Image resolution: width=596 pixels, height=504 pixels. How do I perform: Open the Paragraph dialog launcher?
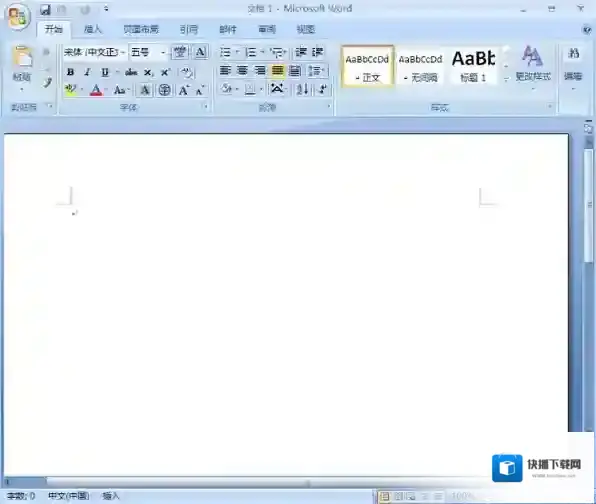click(x=329, y=107)
